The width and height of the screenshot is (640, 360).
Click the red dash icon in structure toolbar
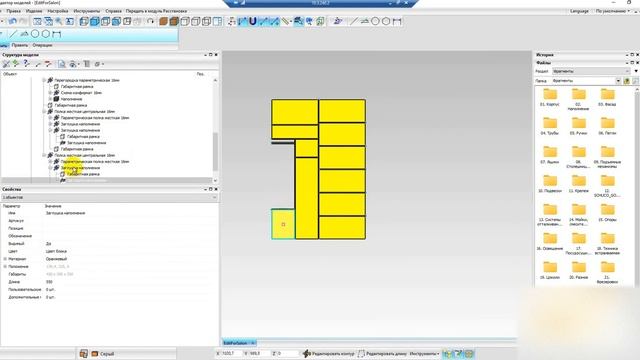pyautogui.click(x=48, y=64)
